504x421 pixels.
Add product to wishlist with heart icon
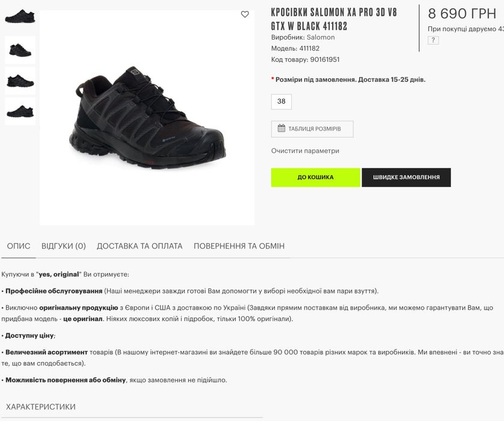click(x=245, y=14)
